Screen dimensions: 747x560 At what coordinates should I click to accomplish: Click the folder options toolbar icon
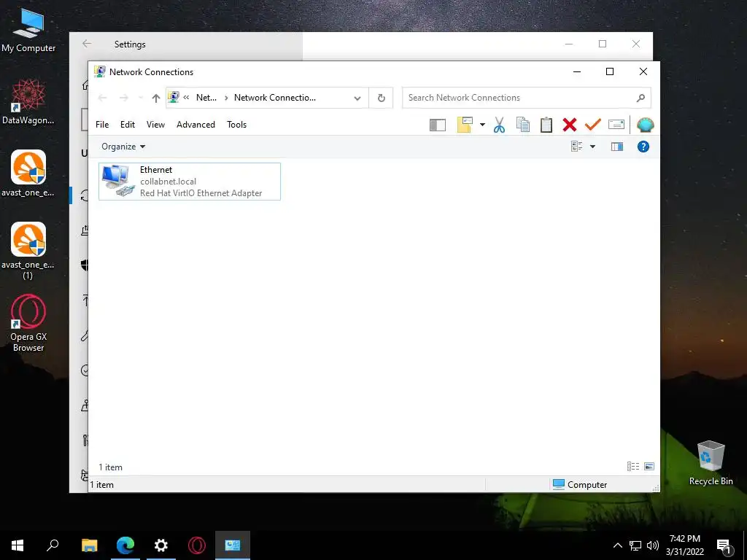coord(465,125)
